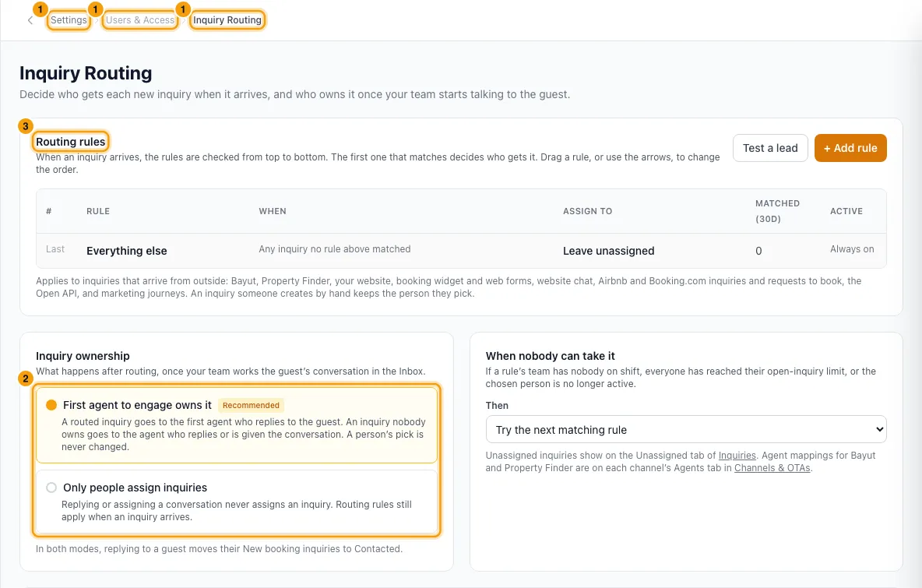Click the When nobody can take it heading

pyautogui.click(x=550, y=356)
